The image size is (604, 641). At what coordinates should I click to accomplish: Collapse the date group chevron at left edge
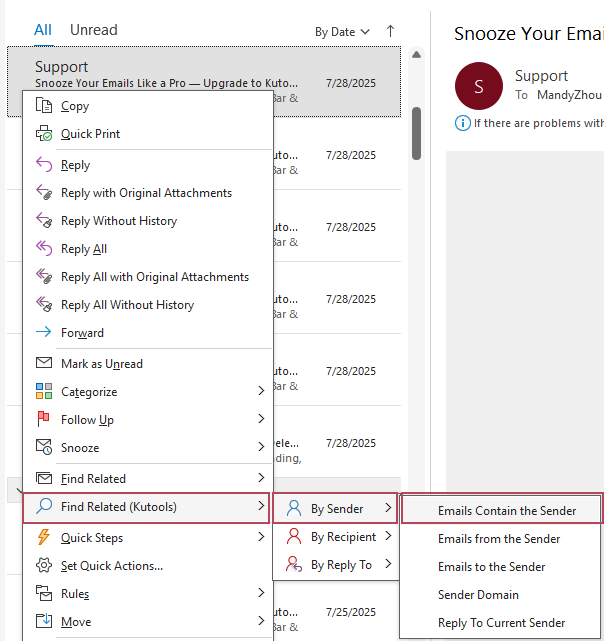click(x=18, y=489)
